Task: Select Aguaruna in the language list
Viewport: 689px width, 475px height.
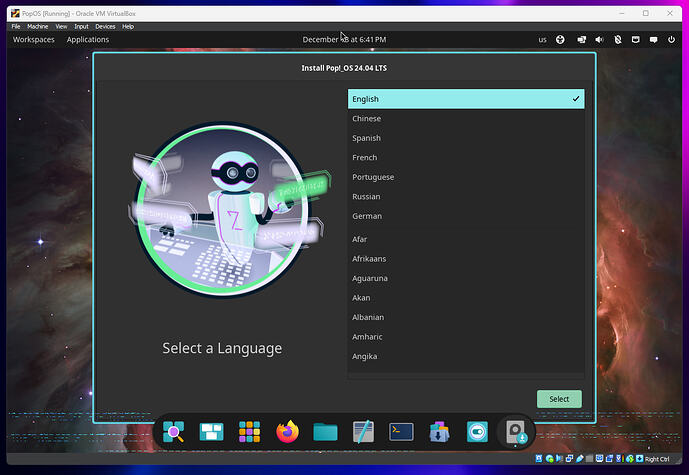Action: click(x=466, y=278)
